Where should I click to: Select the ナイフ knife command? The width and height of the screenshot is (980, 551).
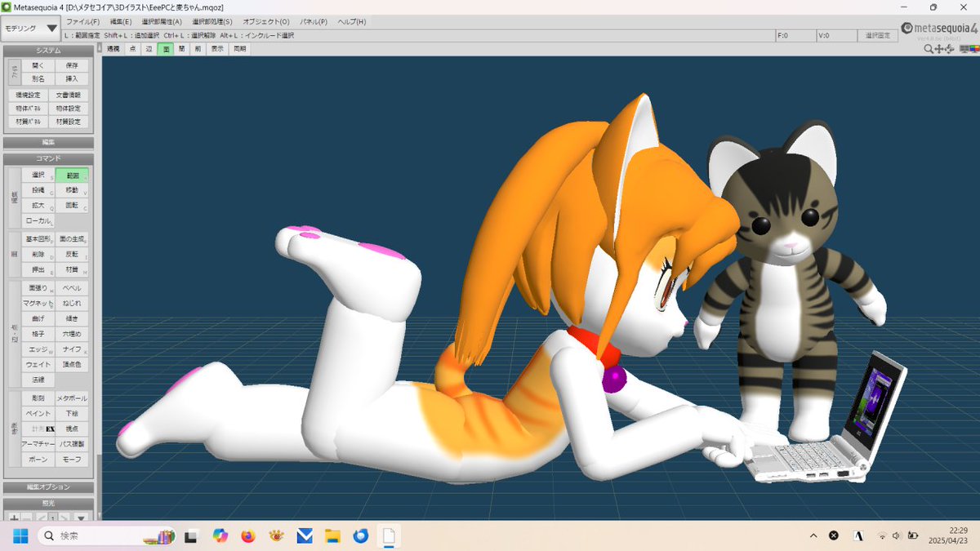[72, 349]
